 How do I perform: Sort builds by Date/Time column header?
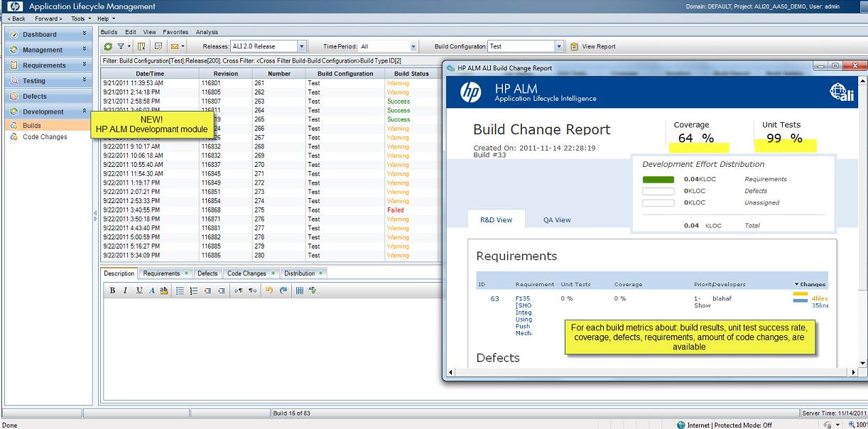click(x=150, y=74)
